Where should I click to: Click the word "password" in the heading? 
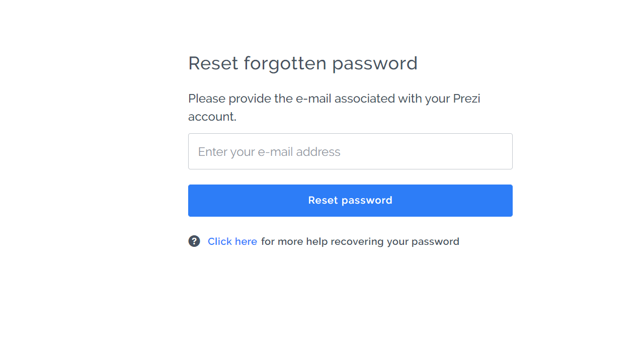(374, 63)
